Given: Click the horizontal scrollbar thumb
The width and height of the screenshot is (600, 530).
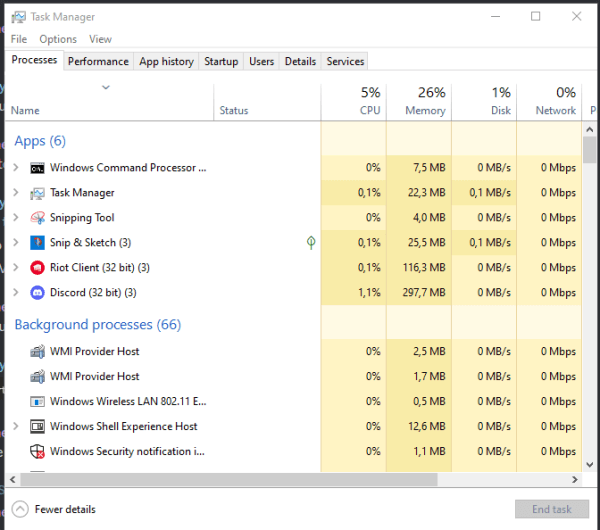Looking at the screenshot, I should pos(229,479).
